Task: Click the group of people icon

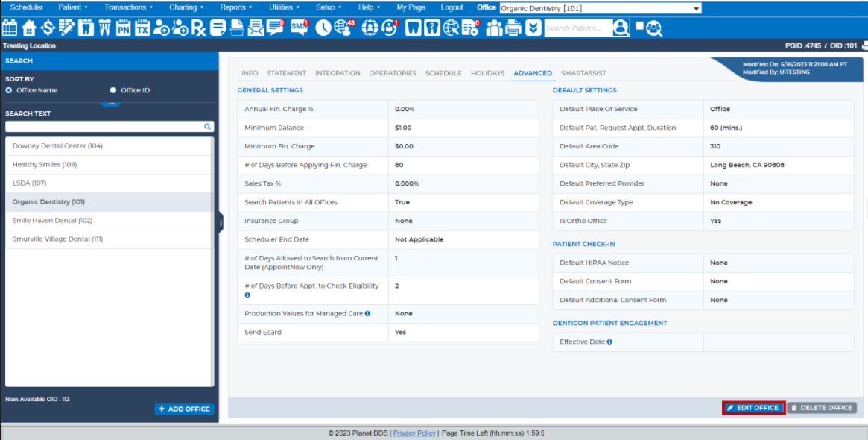Action: click(494, 27)
